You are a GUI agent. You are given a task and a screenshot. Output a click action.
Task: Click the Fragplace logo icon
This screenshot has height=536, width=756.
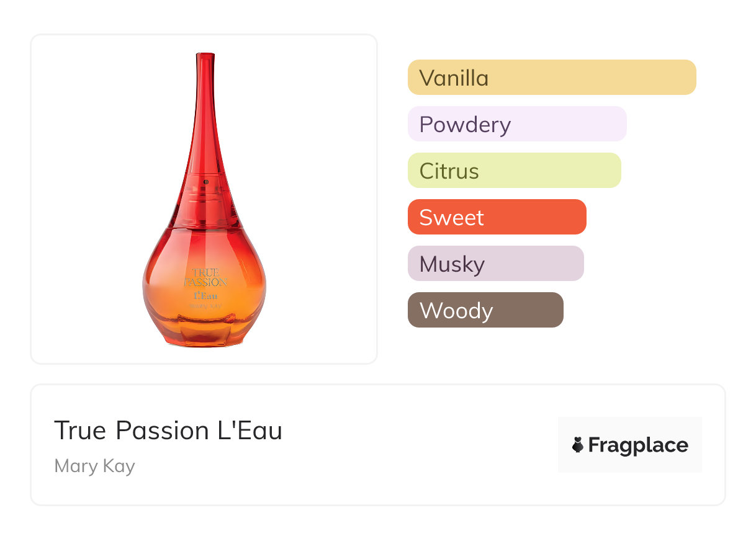(578, 445)
